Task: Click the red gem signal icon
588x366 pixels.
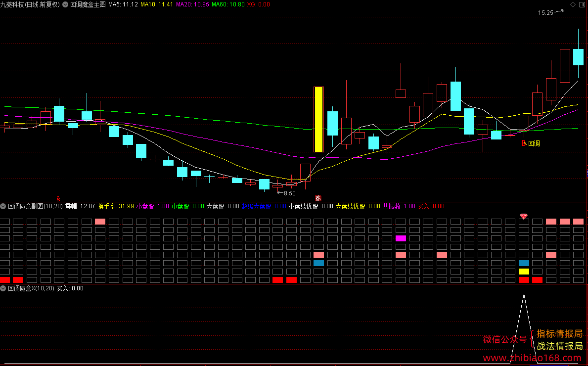Action: (x=524, y=216)
